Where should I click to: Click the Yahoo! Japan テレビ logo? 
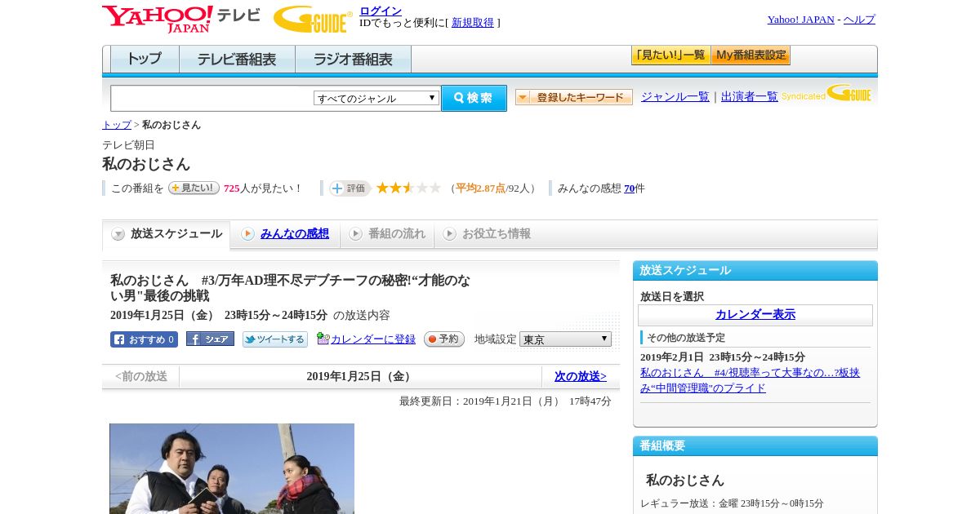pyautogui.click(x=181, y=19)
